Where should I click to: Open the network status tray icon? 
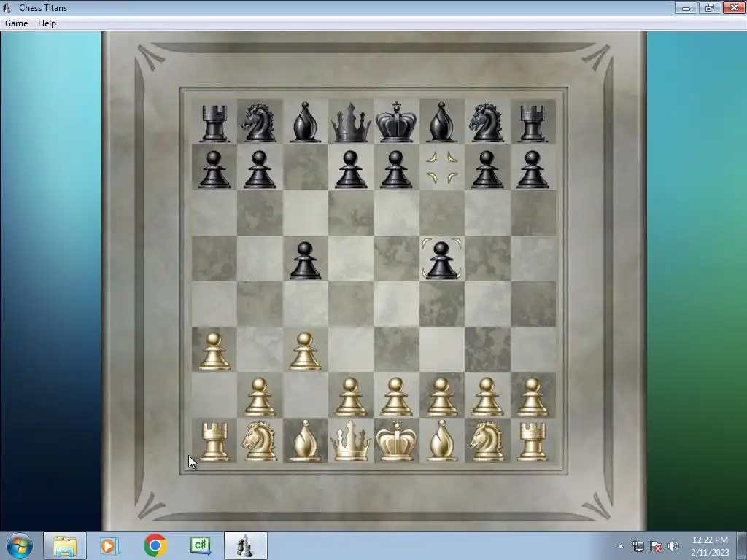coord(638,546)
